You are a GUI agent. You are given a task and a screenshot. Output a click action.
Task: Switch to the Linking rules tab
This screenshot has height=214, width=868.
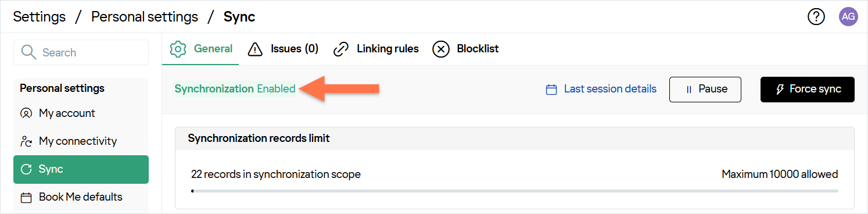(376, 49)
